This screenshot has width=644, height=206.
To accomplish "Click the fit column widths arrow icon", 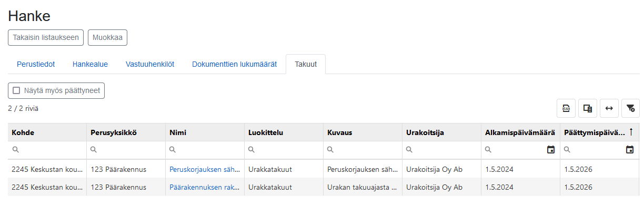I will [609, 108].
